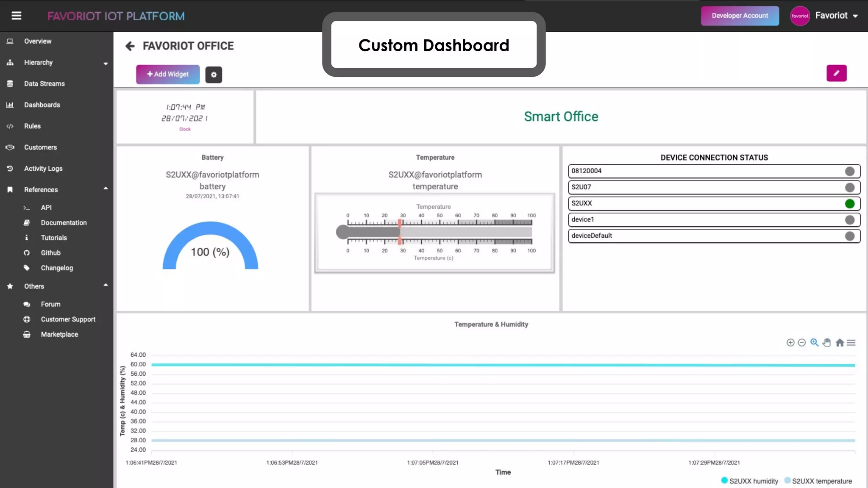The image size is (868, 488).
Task: Collapse the References section arrow
Action: point(106,188)
